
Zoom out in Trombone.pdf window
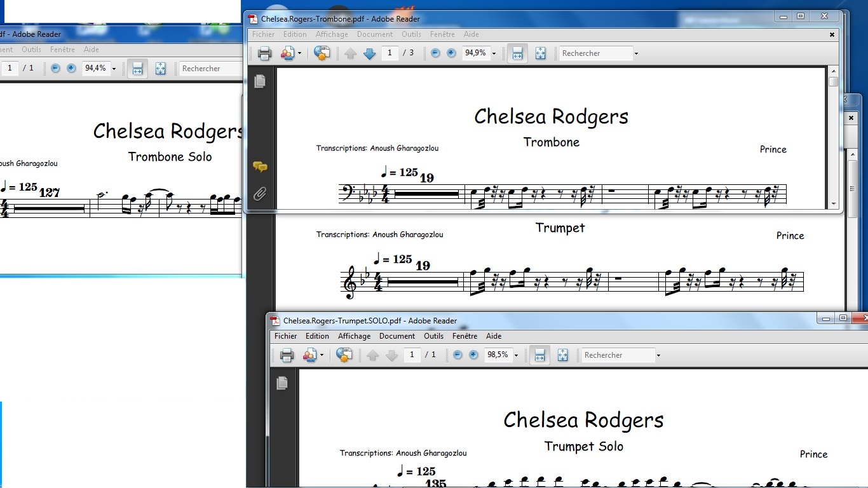pos(435,53)
